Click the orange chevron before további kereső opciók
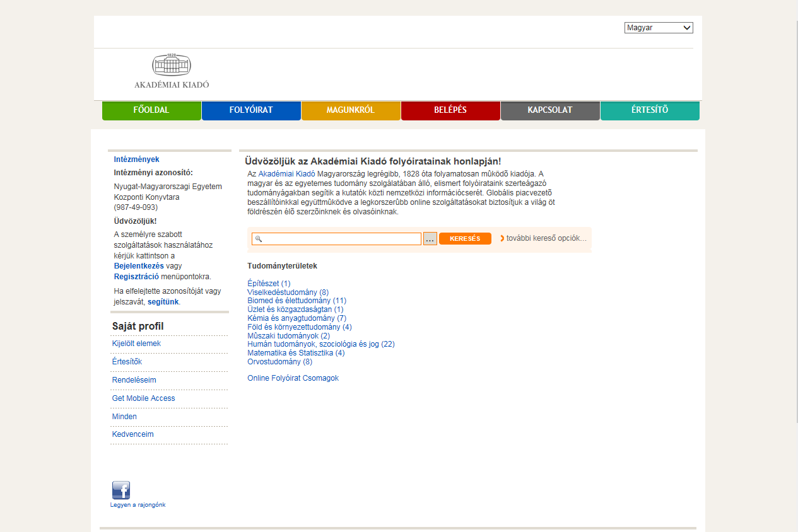798x532 pixels. [x=502, y=238]
